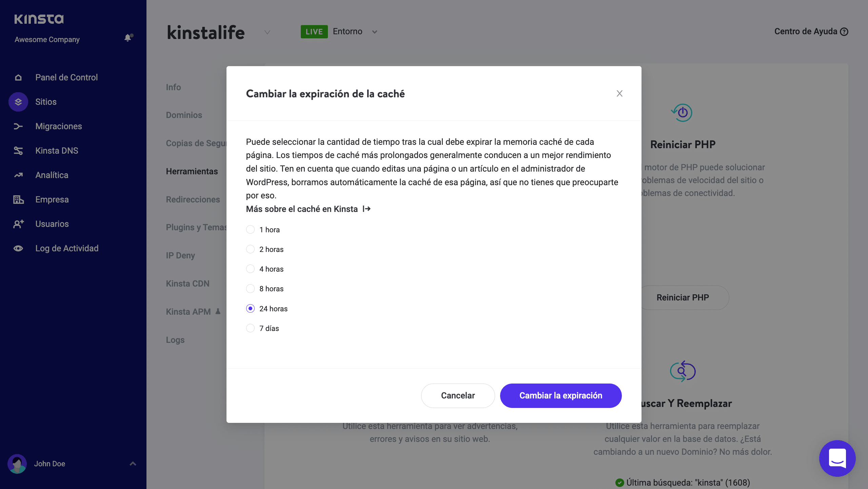Go to the Usuarios sidebar item
The image size is (868, 489).
coord(52,224)
